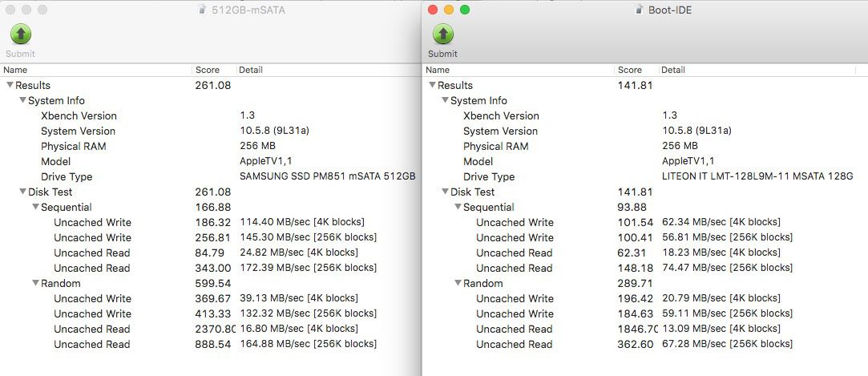Viewport: 868px width, 376px height.
Task: Click the 20.79 MB/sec [4K blocks] detail
Action: click(x=721, y=298)
